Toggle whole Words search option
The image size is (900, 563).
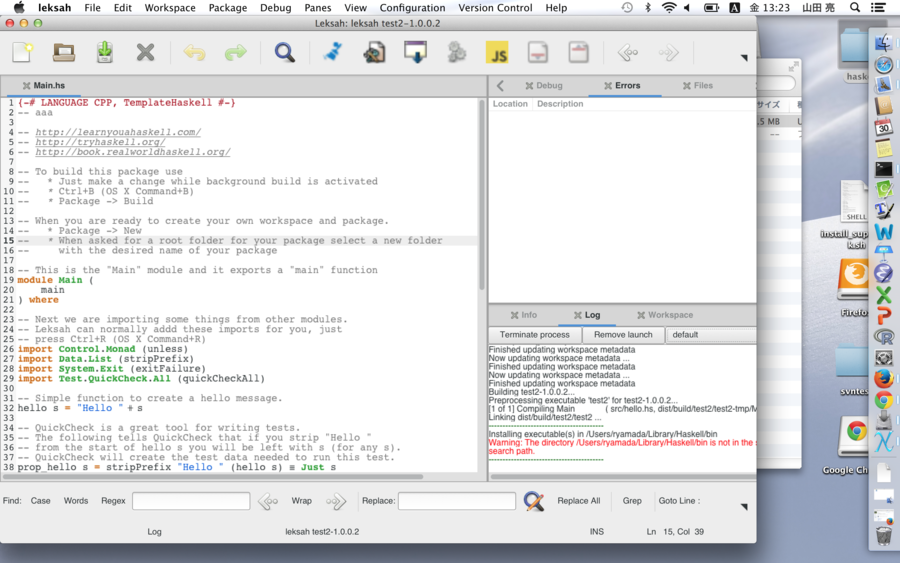[x=76, y=500]
